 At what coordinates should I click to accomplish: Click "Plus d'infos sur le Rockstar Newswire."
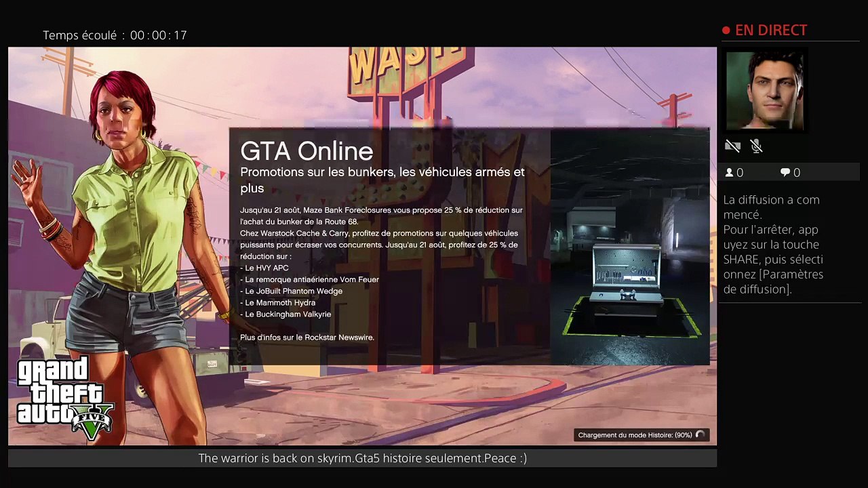point(307,337)
